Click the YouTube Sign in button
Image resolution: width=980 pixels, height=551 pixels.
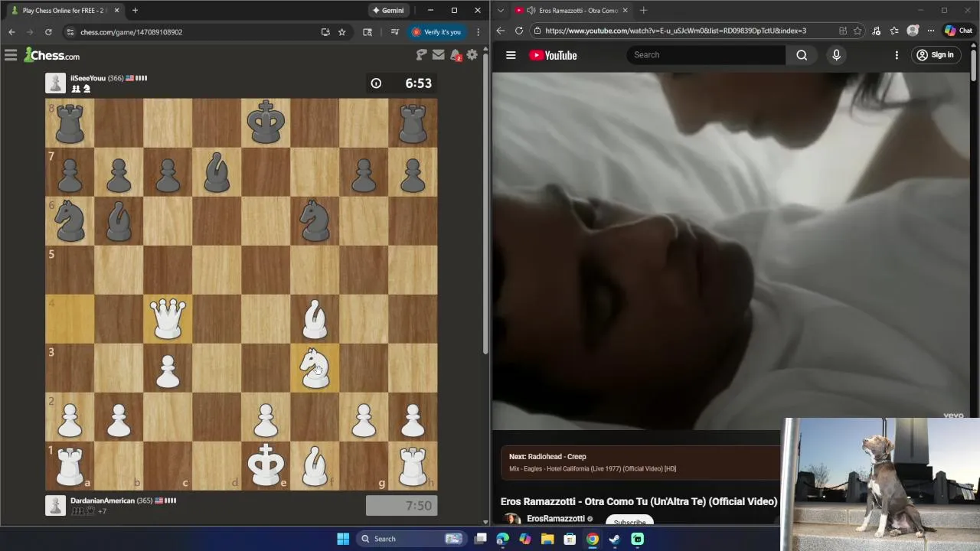(x=935, y=55)
